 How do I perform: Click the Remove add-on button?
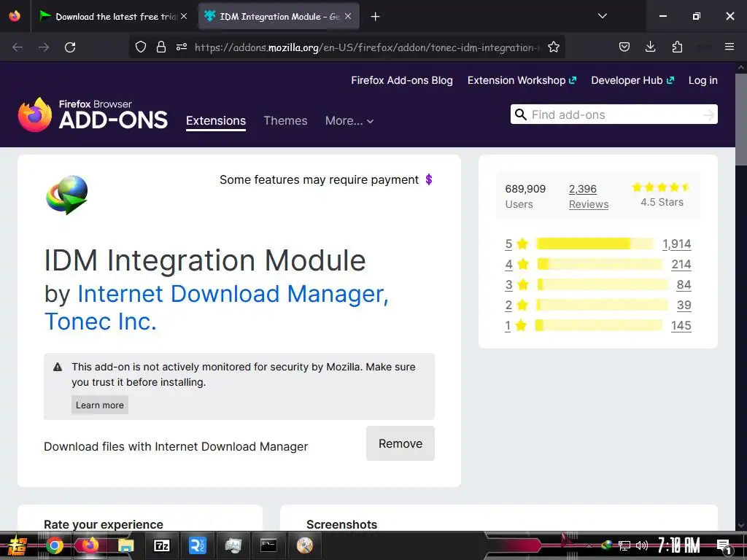[400, 443]
